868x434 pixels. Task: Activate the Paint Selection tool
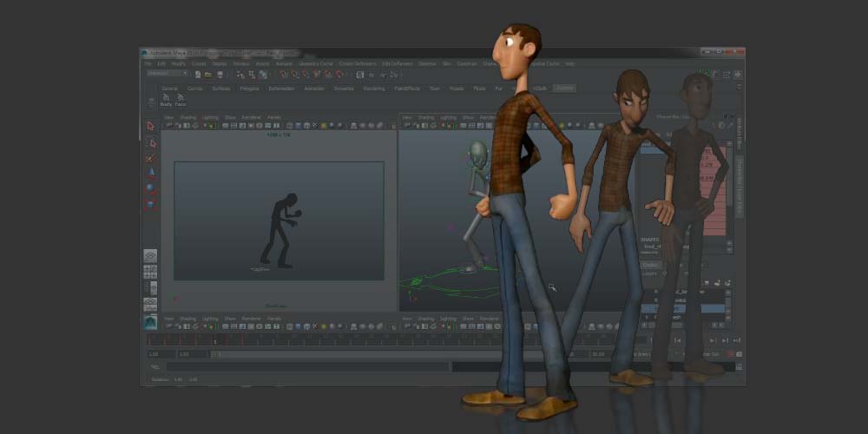click(150, 157)
